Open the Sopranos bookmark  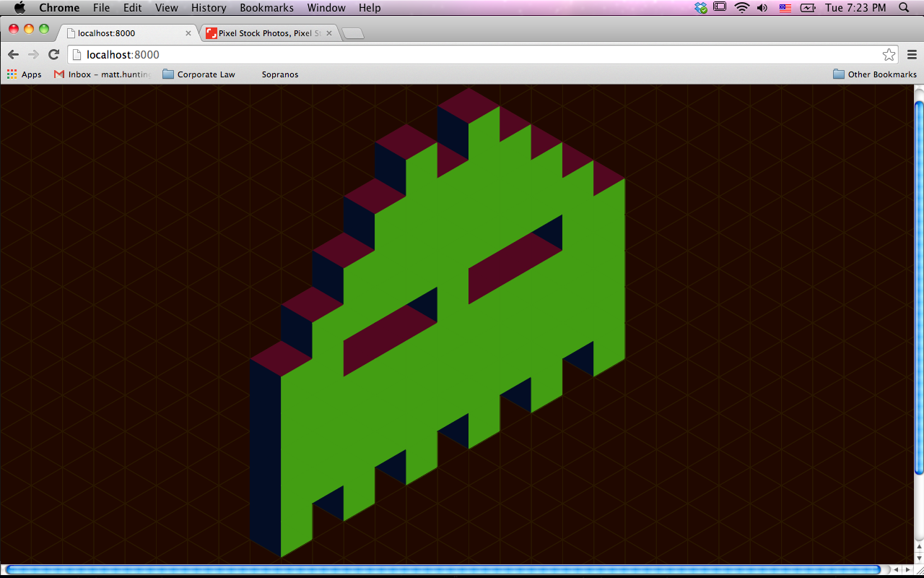[x=279, y=74]
